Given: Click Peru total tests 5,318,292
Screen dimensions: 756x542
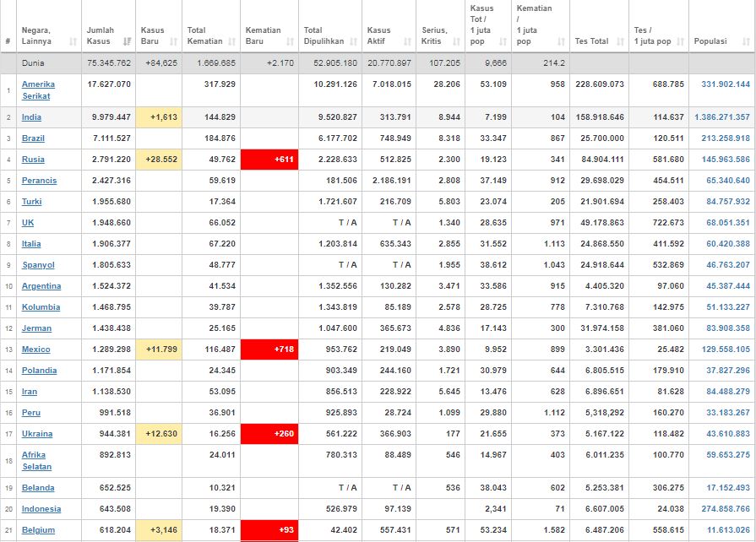Looking at the screenshot, I should click(605, 413).
